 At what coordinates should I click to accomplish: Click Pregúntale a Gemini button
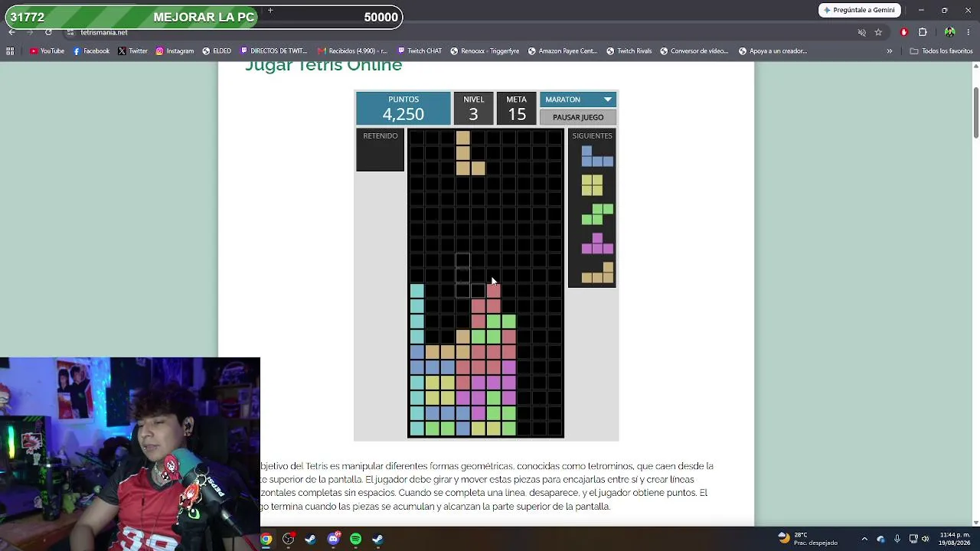click(859, 10)
